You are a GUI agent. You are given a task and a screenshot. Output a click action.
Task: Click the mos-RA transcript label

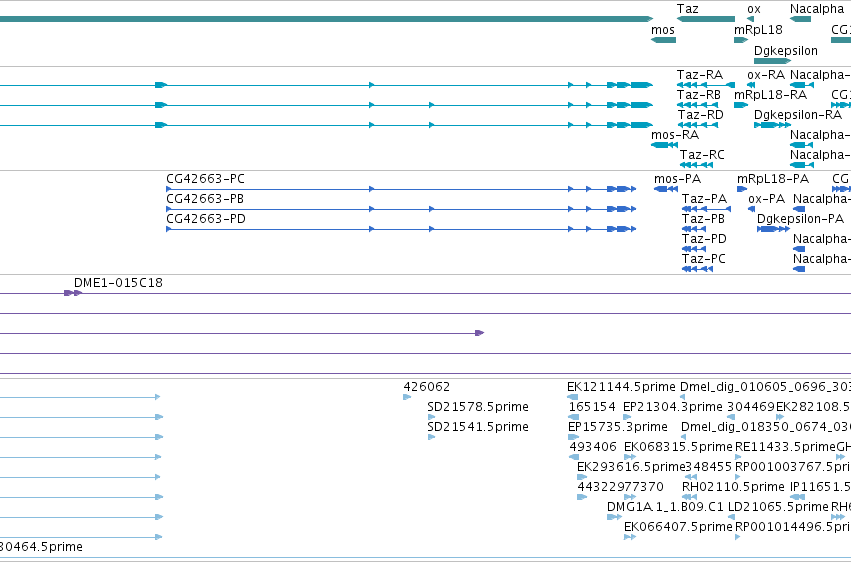(x=675, y=135)
